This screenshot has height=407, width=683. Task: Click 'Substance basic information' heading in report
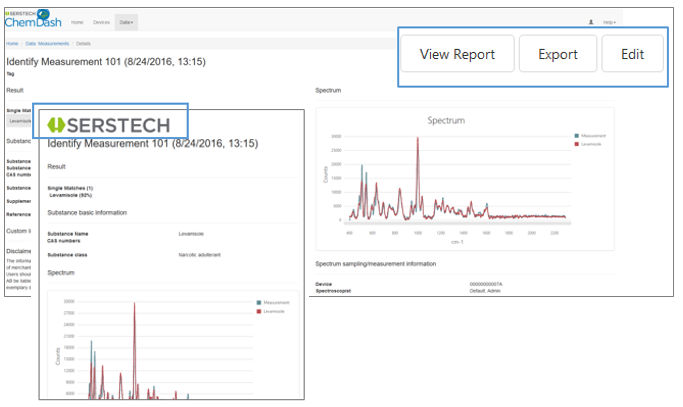click(87, 213)
